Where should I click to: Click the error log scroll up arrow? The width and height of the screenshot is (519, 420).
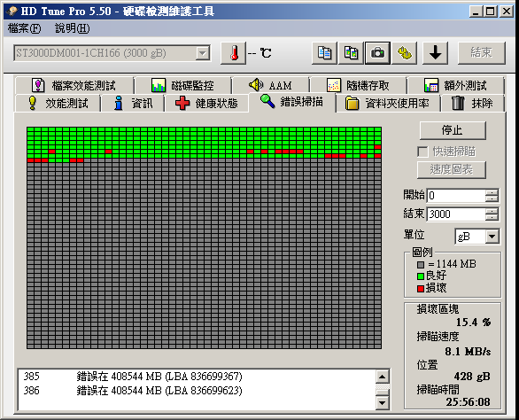(x=383, y=377)
